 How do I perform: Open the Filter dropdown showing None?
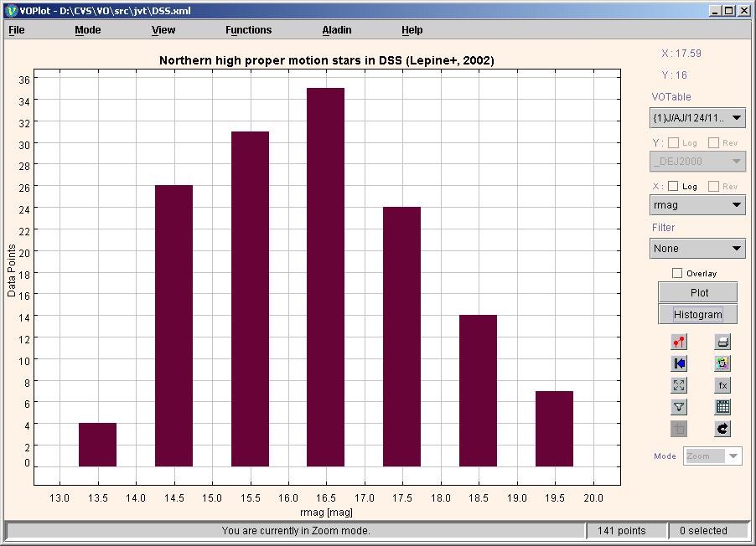(697, 249)
